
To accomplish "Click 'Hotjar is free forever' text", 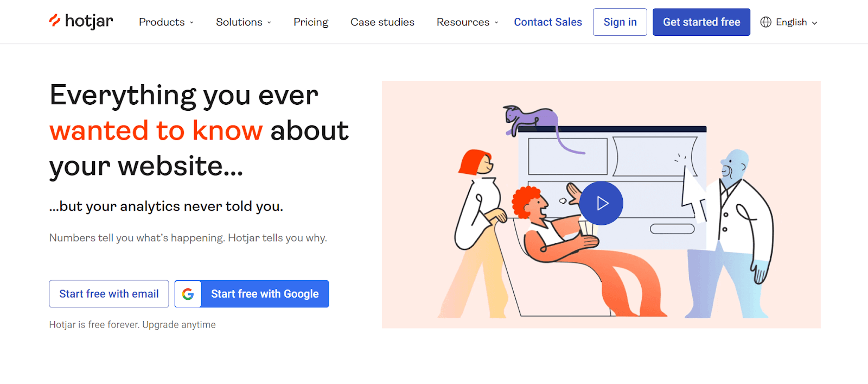I will pos(94,325).
